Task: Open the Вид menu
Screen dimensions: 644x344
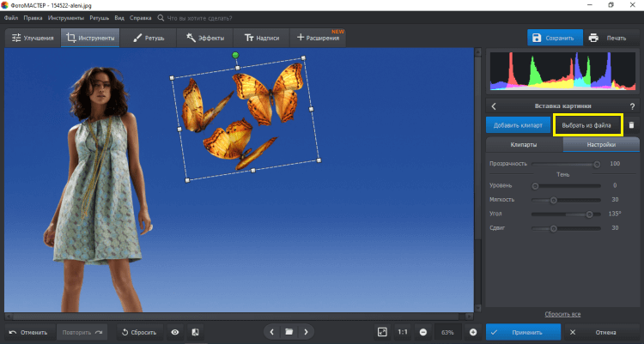Action: pyautogui.click(x=119, y=18)
